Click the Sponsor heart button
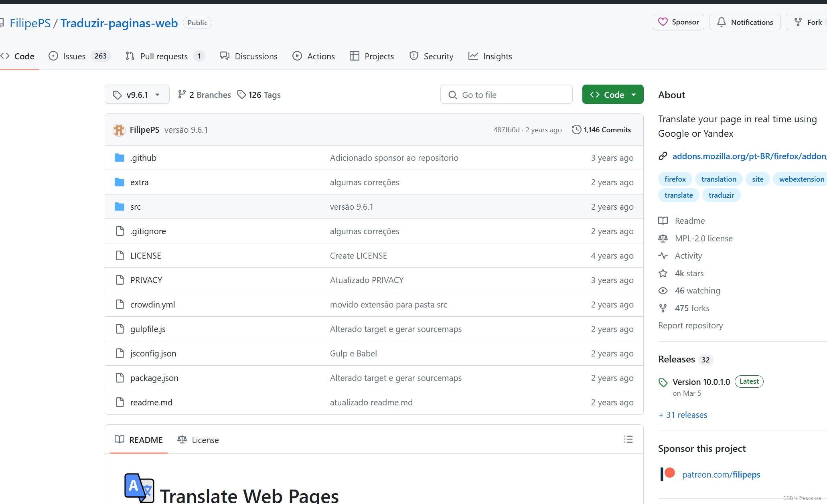This screenshot has width=827, height=504. coord(678,22)
